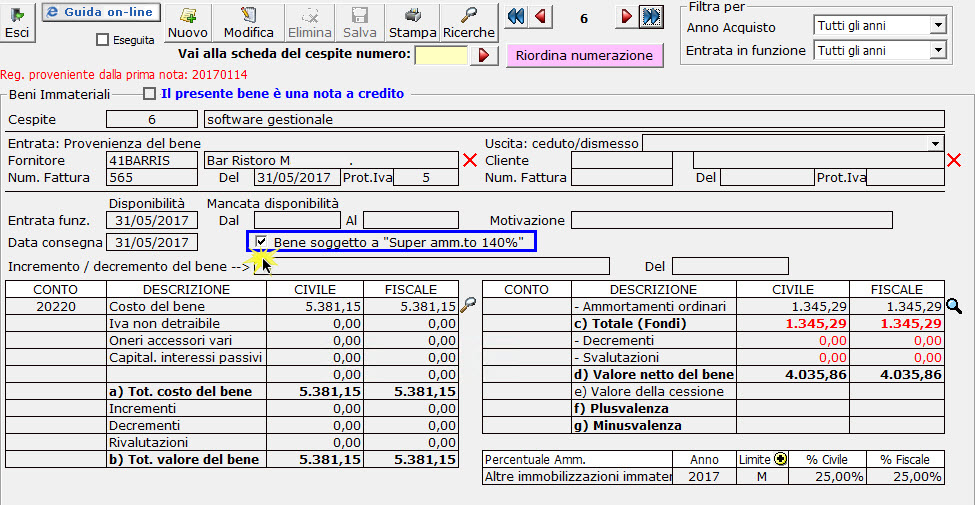This screenshot has height=505, width=975.
Task: Click the Limite plus icon
Action: 780,460
